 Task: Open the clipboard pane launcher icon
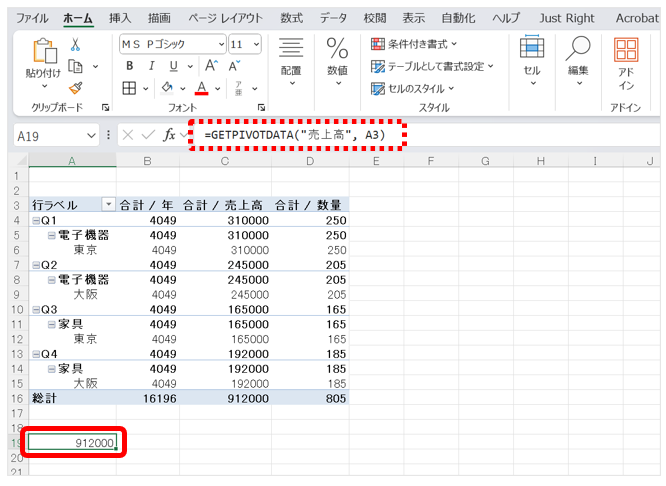[x=105, y=107]
